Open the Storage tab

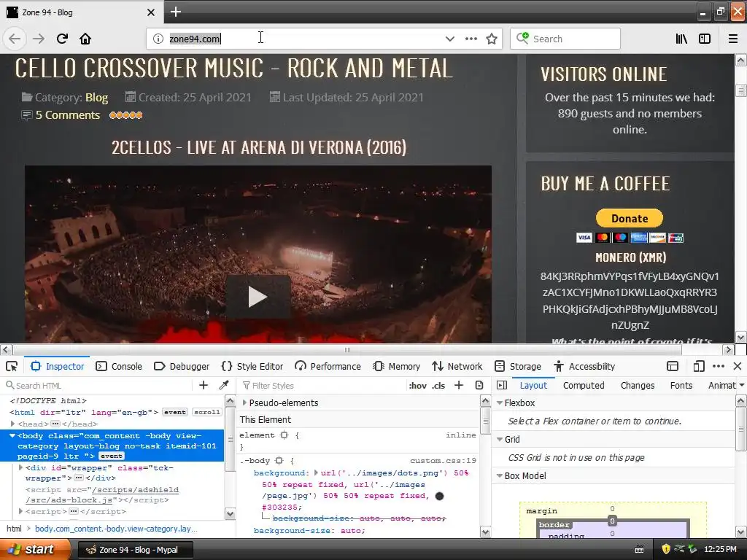(x=518, y=366)
